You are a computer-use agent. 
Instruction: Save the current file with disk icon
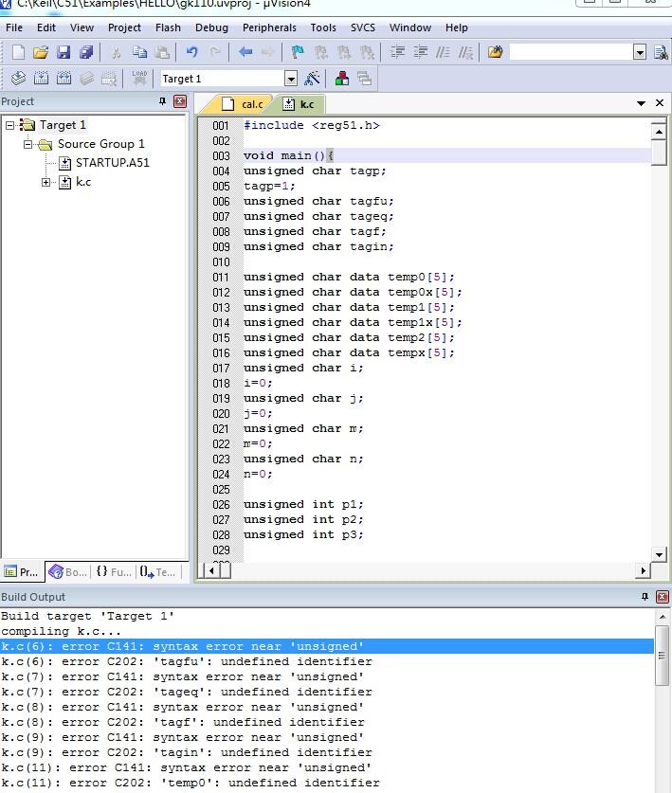pos(64,52)
